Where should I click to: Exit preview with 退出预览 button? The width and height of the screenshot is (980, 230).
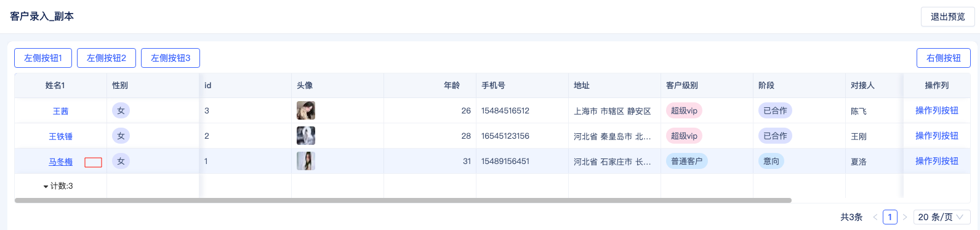(x=948, y=17)
